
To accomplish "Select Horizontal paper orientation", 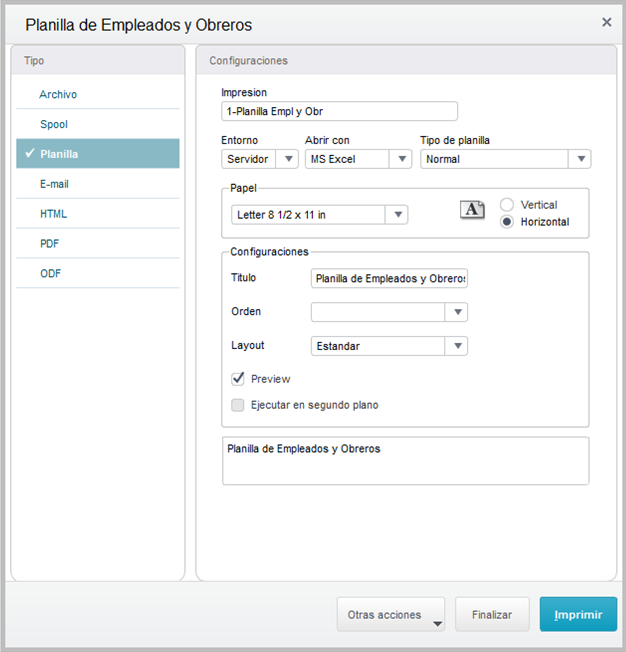I will pyautogui.click(x=507, y=222).
